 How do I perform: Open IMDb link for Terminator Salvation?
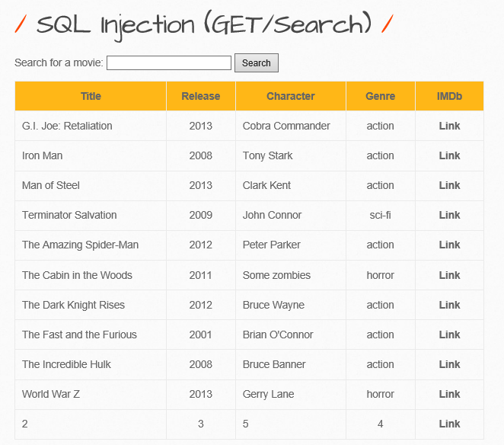[449, 215]
